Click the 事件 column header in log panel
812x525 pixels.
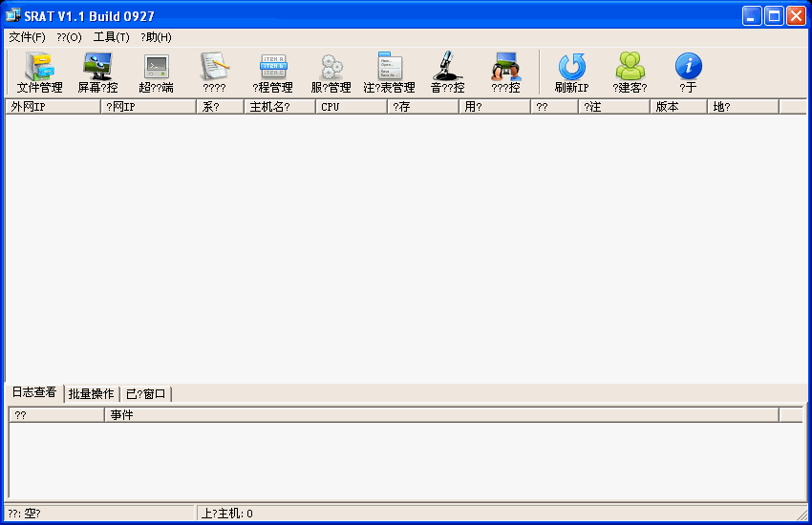pyautogui.click(x=439, y=415)
